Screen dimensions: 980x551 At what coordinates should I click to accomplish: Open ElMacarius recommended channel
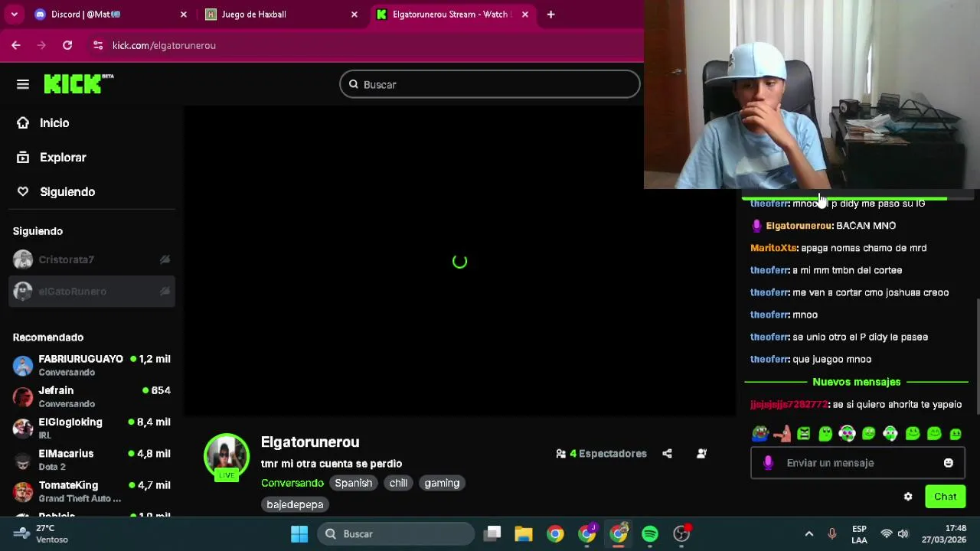click(92, 459)
